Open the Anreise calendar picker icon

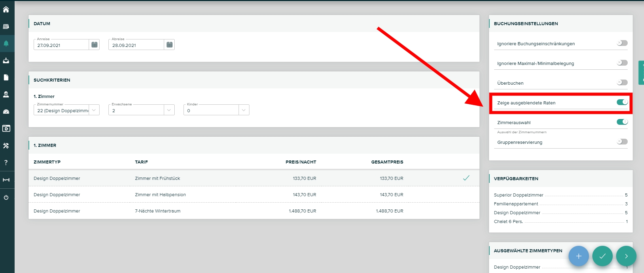tap(94, 45)
